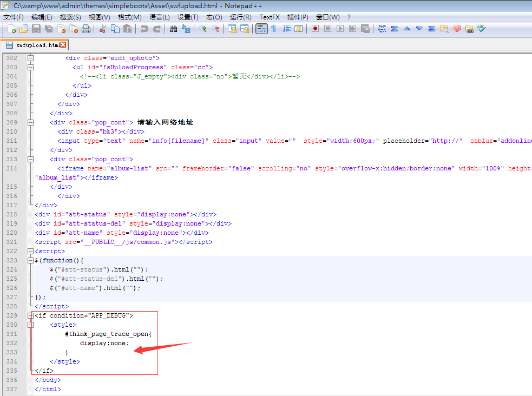Open the user-defined language dialog icon

click(299, 29)
